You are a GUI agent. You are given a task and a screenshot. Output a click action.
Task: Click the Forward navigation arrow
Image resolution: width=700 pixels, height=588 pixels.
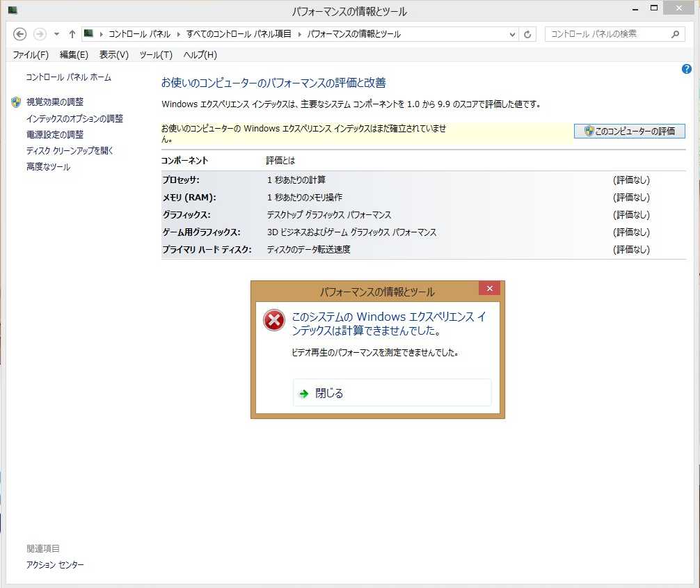click(40, 34)
